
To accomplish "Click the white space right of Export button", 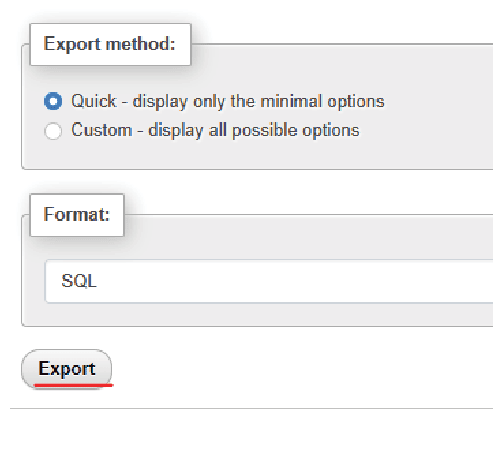I will click(300, 369).
